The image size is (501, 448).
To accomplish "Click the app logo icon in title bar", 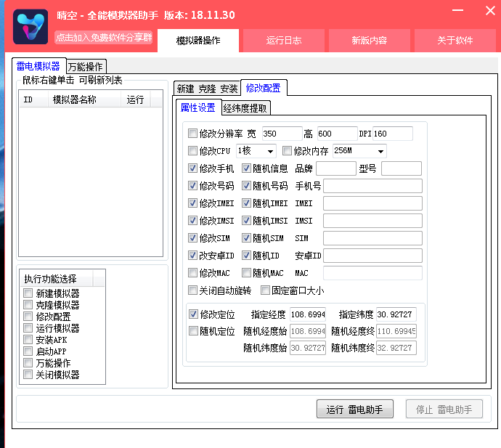I will pos(30,27).
